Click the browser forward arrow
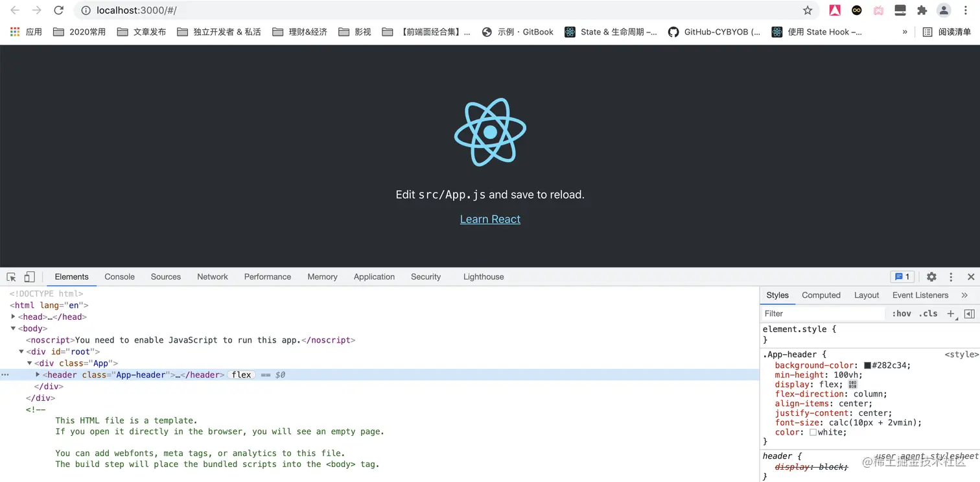Viewport: 980px width, 482px height. (37, 10)
